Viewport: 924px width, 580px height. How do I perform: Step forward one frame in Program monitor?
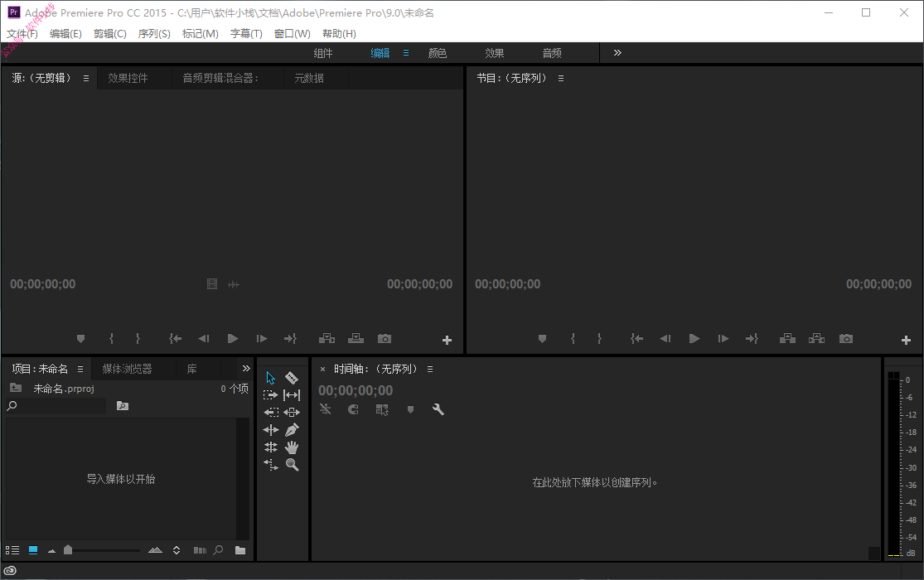coord(723,338)
